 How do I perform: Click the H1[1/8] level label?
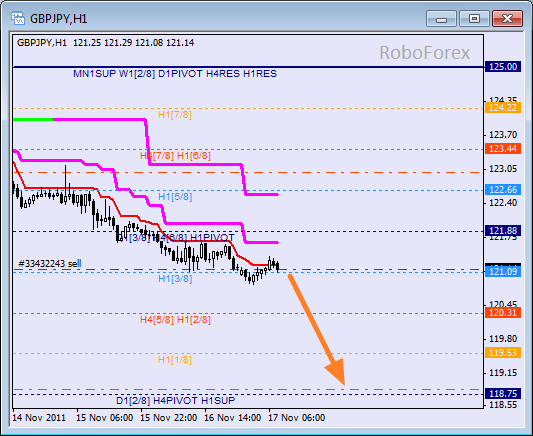click(175, 360)
